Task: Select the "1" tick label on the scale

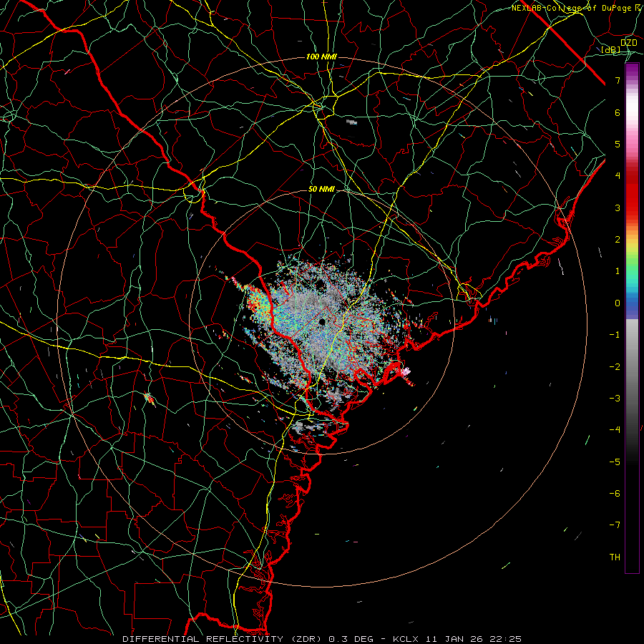Action: click(618, 271)
